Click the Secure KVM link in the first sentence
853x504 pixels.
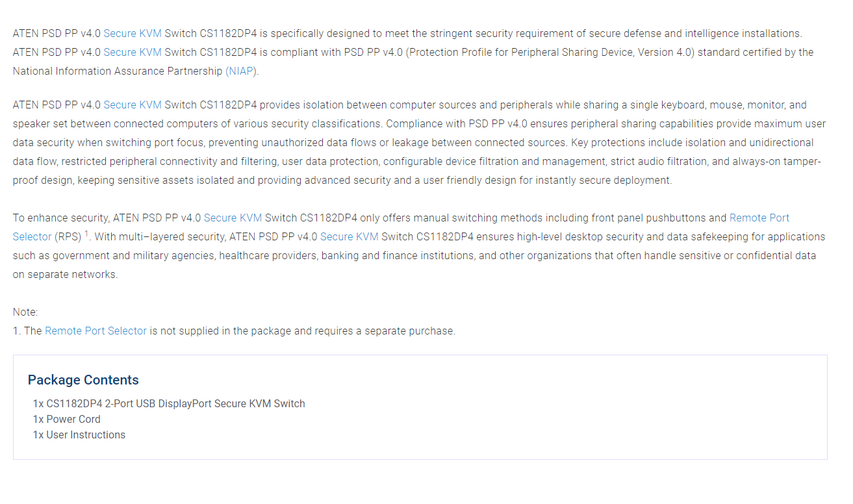[133, 33]
